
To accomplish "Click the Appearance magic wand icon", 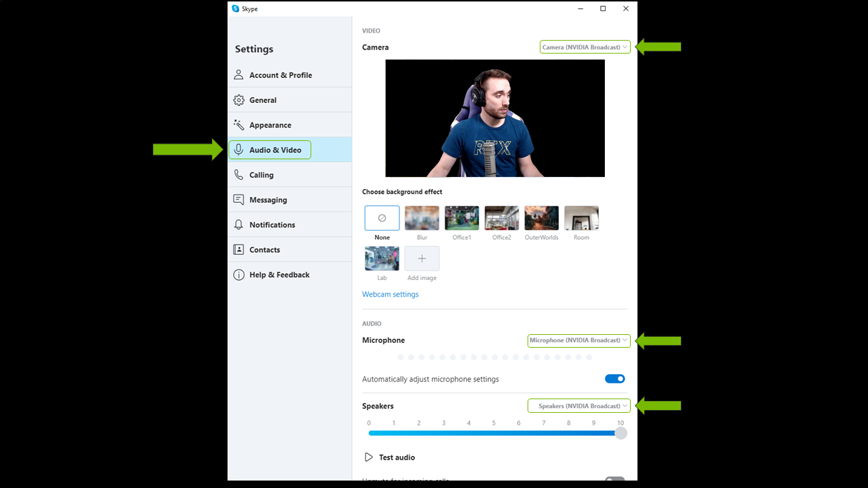I will coord(239,125).
